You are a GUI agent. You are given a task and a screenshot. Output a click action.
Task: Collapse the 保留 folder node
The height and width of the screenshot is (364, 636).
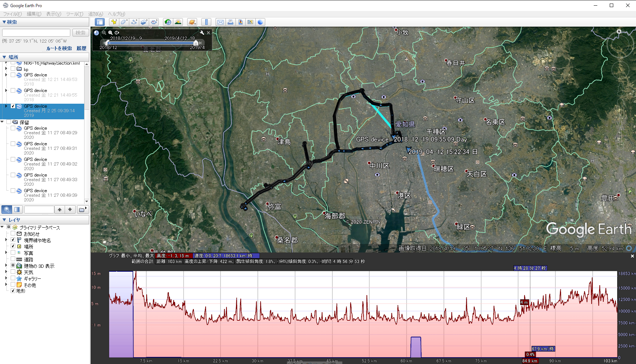[2, 122]
